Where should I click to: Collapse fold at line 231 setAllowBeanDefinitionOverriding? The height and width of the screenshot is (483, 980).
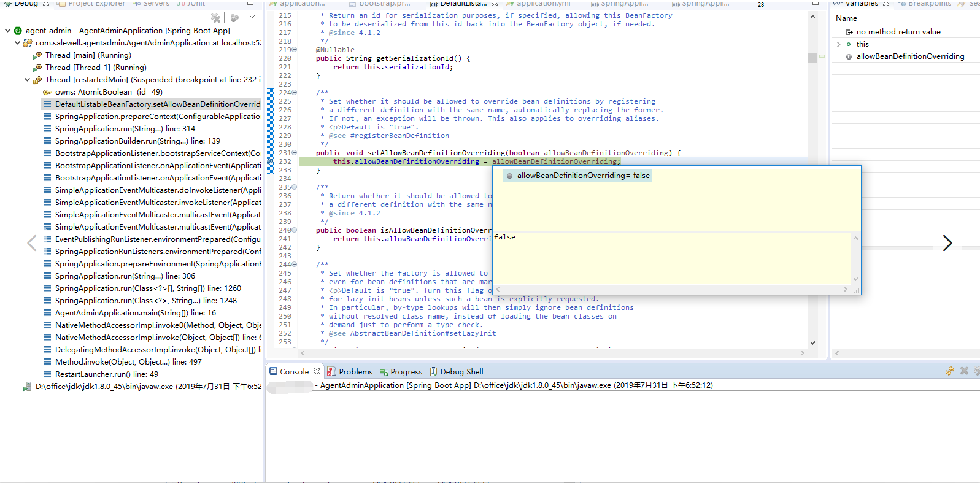tap(295, 153)
